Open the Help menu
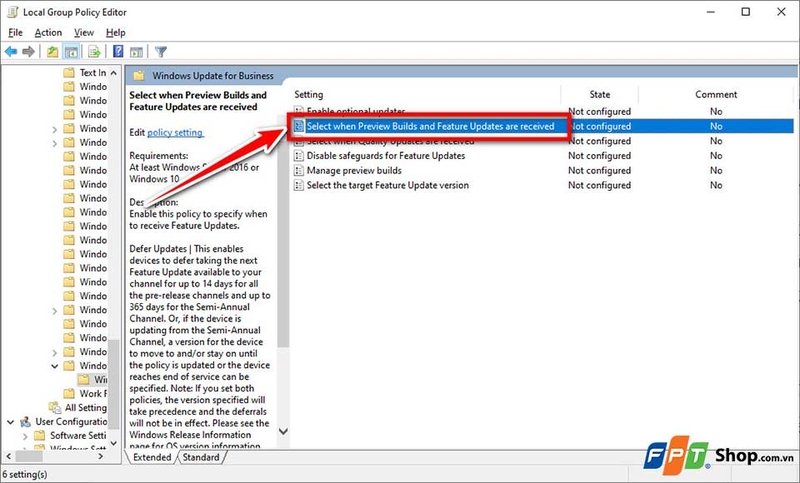This screenshot has width=800, height=483. click(x=115, y=33)
